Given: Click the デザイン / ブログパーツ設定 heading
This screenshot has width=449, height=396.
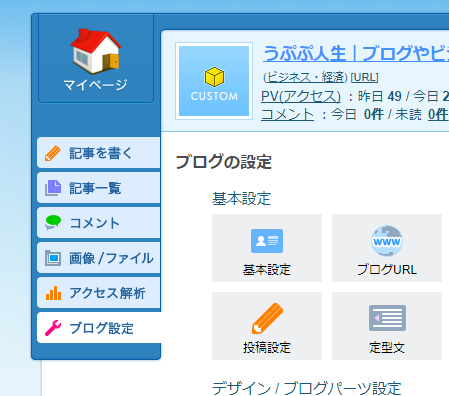Looking at the screenshot, I should point(306,389).
